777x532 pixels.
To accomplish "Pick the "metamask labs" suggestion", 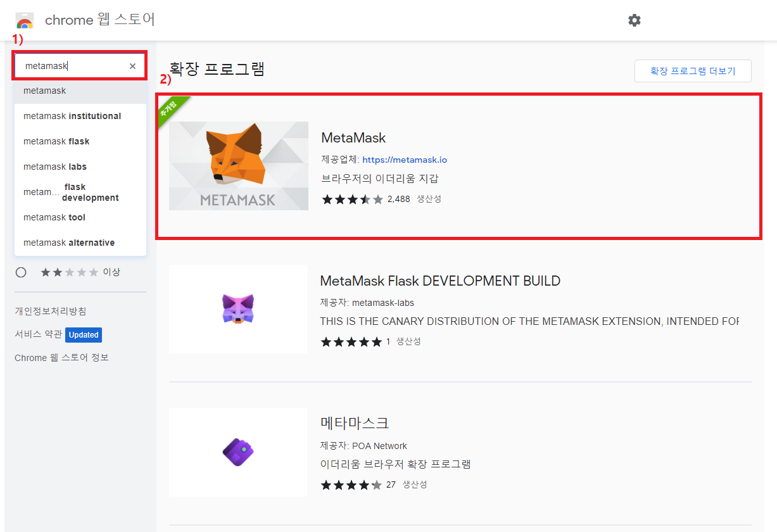I will pyautogui.click(x=80, y=167).
